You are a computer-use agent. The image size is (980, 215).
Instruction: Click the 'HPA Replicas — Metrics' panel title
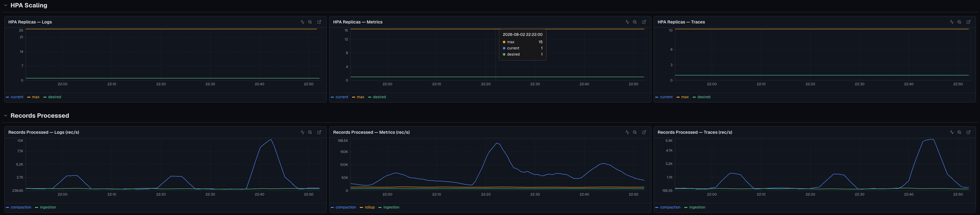pyautogui.click(x=358, y=22)
